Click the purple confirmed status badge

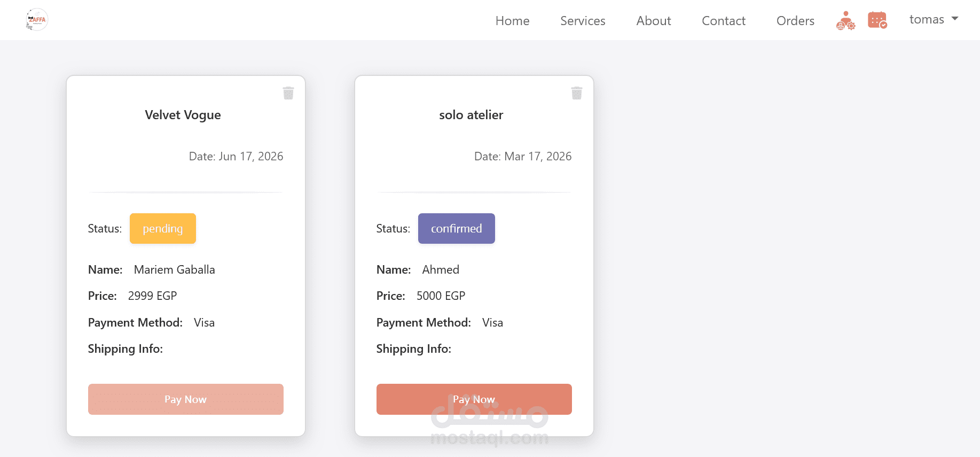(x=456, y=229)
